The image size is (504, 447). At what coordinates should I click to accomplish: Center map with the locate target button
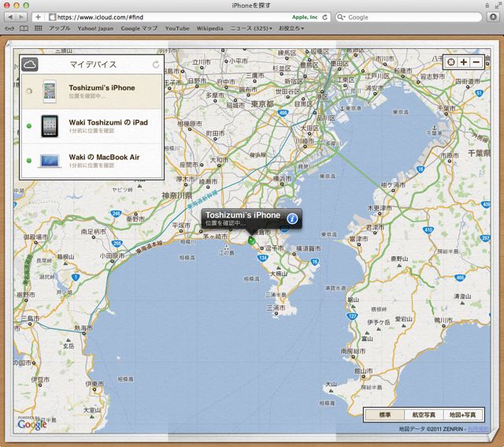click(x=451, y=61)
